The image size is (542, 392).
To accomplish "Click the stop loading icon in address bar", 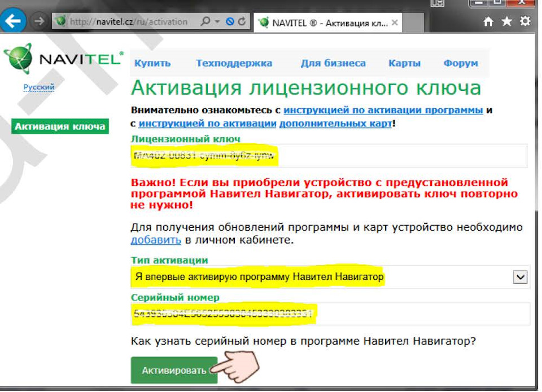I will click(230, 22).
